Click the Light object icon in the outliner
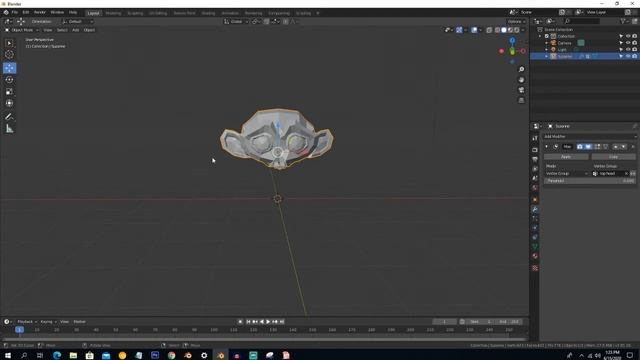 (x=553, y=49)
